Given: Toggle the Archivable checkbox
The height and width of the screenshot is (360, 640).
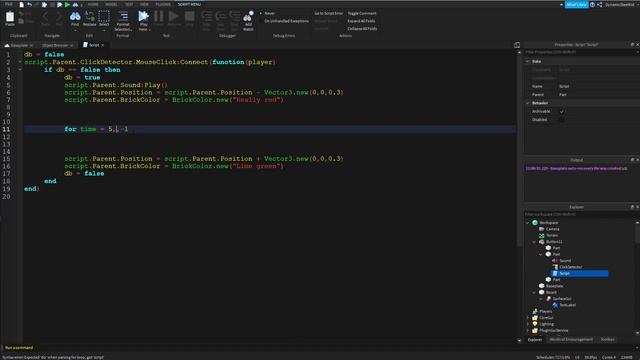Looking at the screenshot, I should pyautogui.click(x=562, y=111).
